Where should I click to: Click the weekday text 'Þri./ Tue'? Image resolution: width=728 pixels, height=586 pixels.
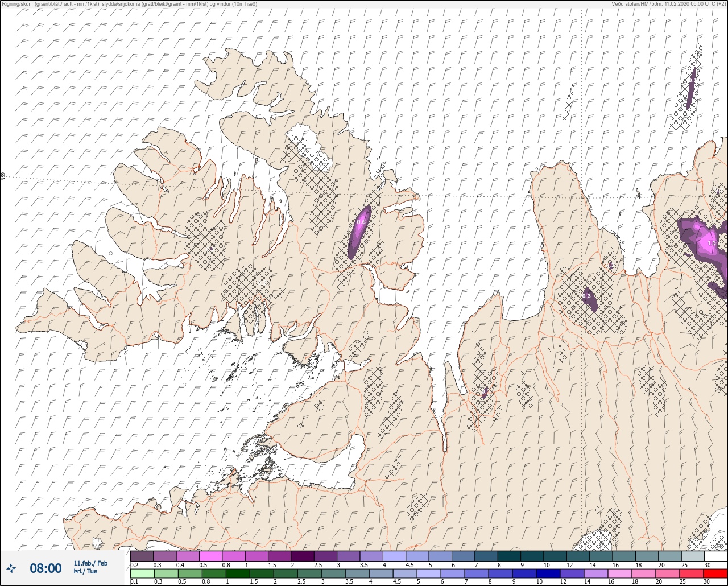point(85,571)
